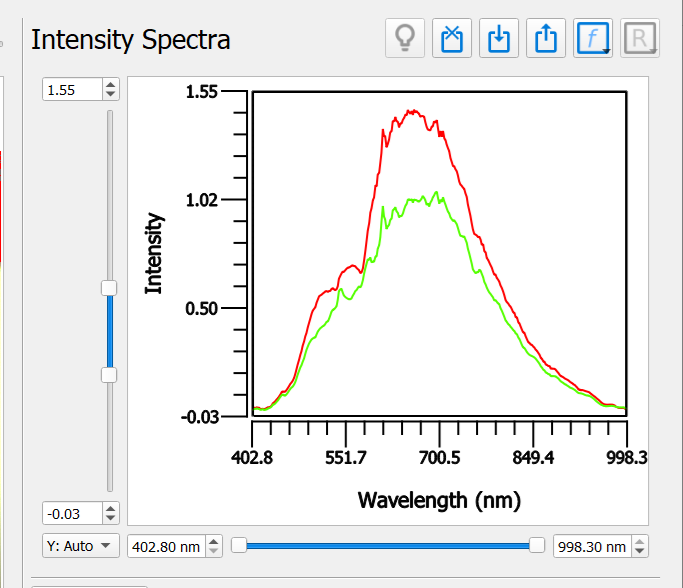Step up the 402.80 nm minimum wavelength
This screenshot has width=683, height=588.
(x=215, y=541)
